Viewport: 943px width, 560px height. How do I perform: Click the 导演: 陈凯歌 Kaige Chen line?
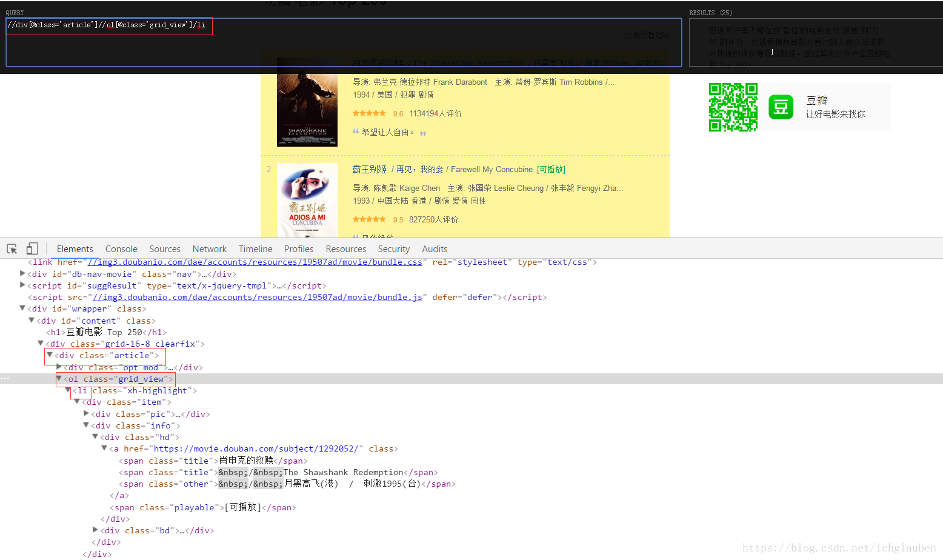click(x=396, y=188)
